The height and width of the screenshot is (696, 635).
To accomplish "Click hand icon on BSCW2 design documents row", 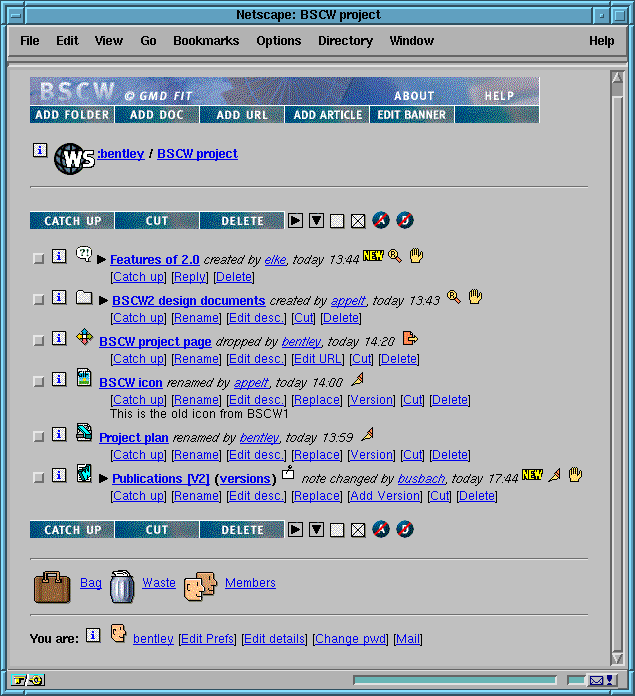I will point(475,296).
